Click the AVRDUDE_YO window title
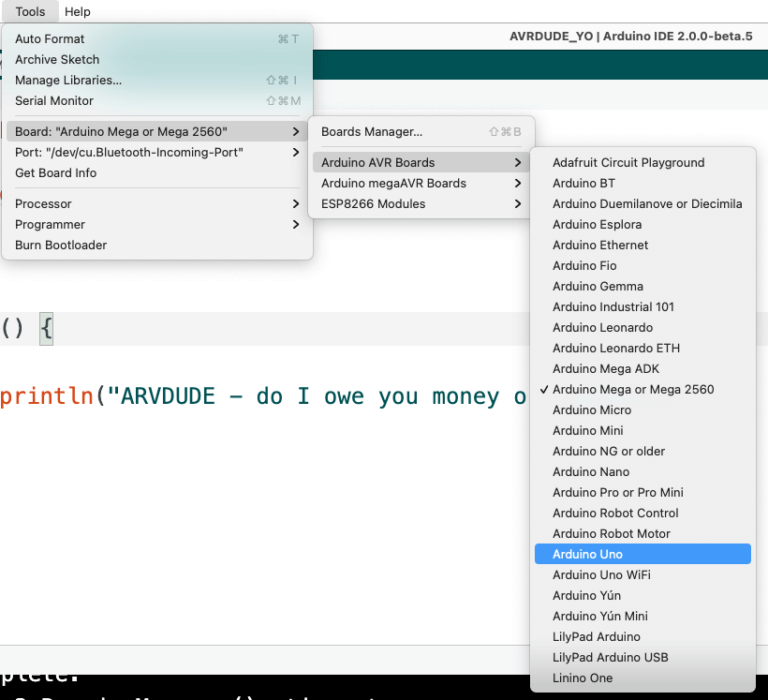Image resolution: width=768 pixels, height=700 pixels. click(x=631, y=36)
